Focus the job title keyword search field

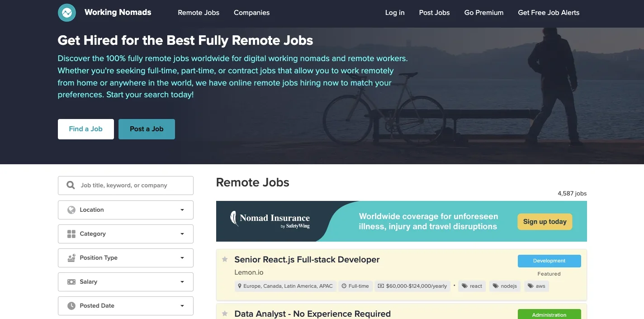[x=133, y=186]
